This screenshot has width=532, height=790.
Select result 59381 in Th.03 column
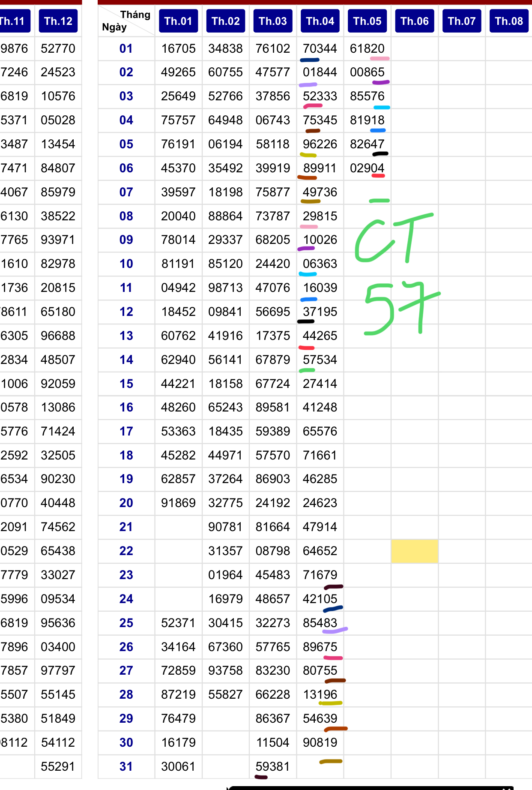tap(273, 766)
